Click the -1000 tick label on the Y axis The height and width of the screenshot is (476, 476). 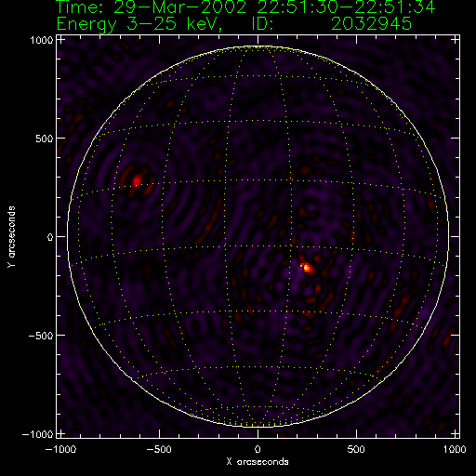38,434
